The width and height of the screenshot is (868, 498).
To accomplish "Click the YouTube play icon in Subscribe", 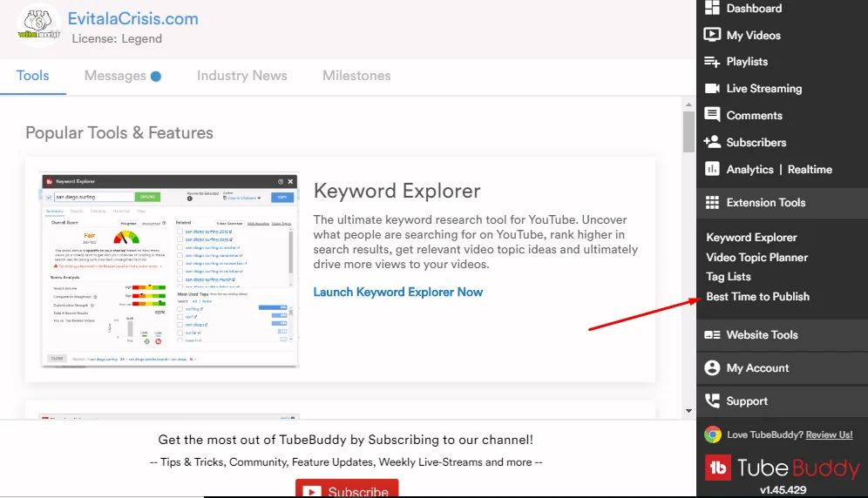I will (x=312, y=491).
